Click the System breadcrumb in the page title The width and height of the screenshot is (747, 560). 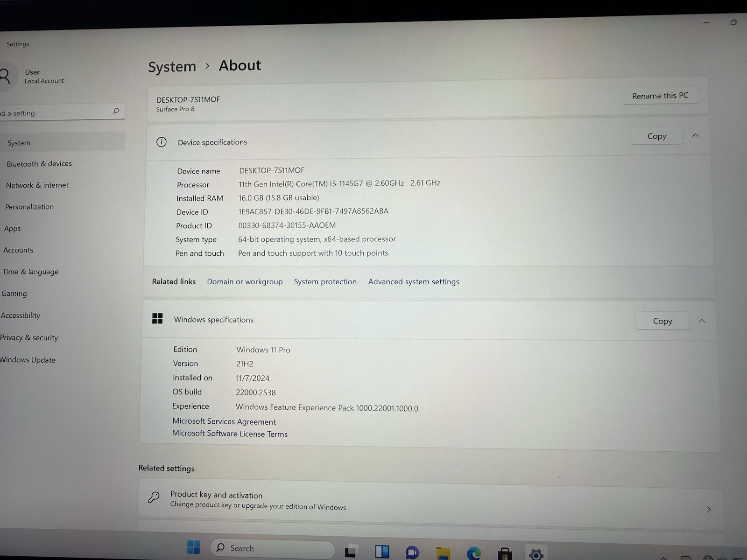(x=172, y=67)
